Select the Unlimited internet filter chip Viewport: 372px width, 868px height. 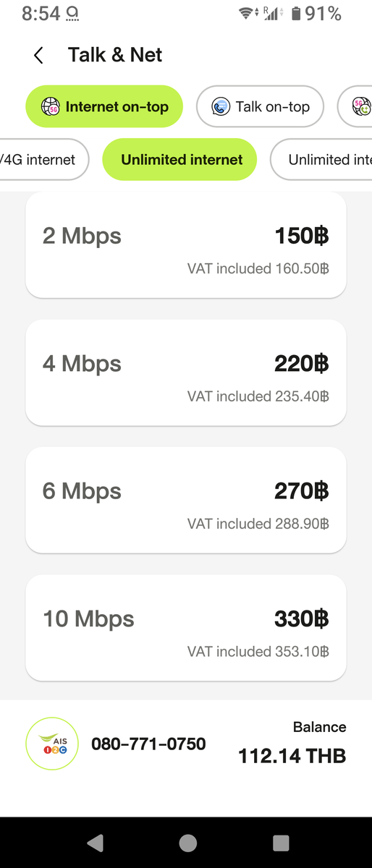179,159
